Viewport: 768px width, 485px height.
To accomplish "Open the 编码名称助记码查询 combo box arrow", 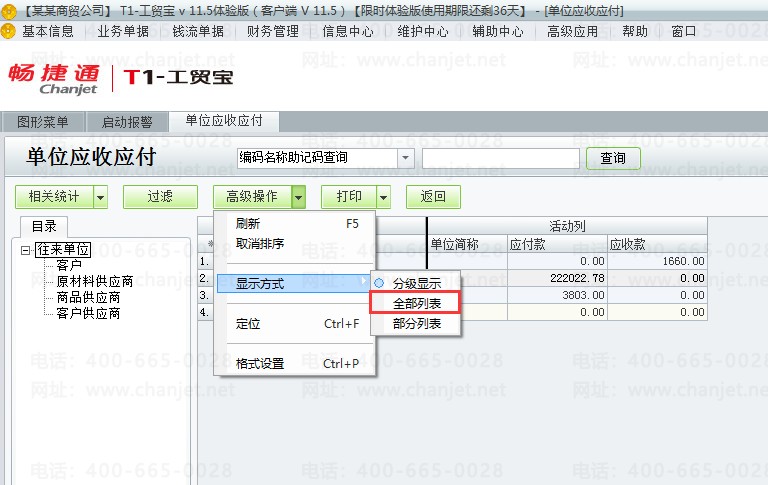I will [x=406, y=158].
